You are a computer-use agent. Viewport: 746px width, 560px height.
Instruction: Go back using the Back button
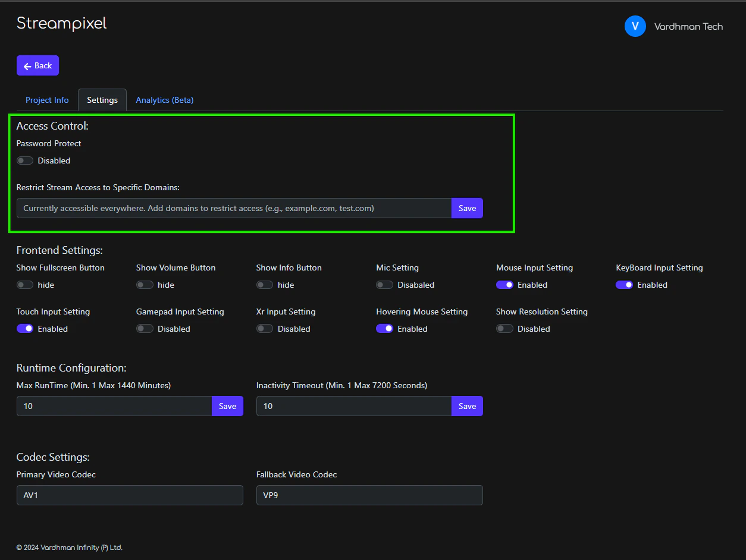(37, 65)
